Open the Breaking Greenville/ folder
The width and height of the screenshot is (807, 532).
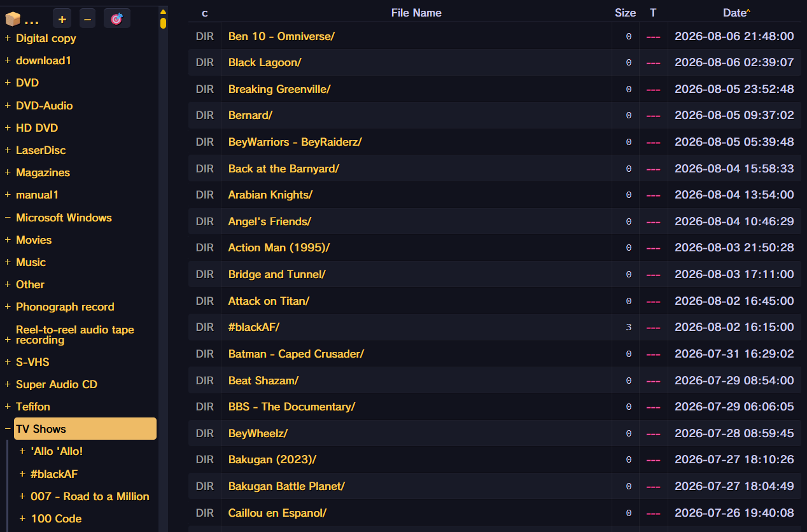(x=279, y=89)
